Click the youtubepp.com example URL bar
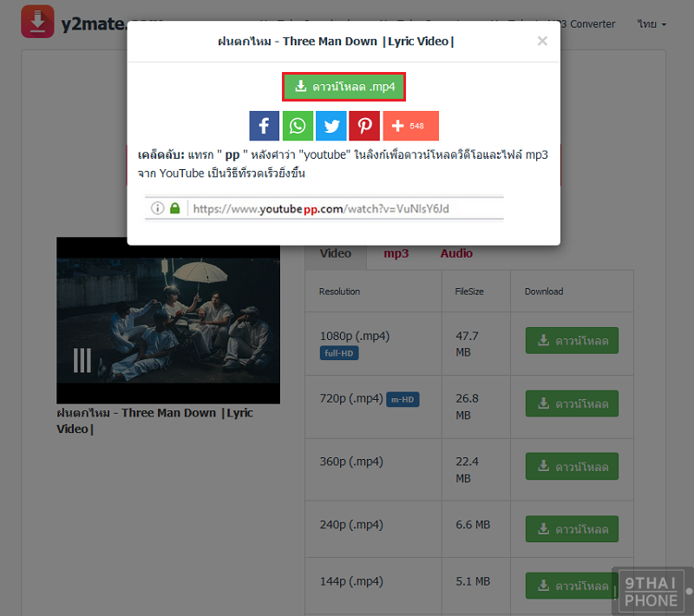 click(325, 208)
